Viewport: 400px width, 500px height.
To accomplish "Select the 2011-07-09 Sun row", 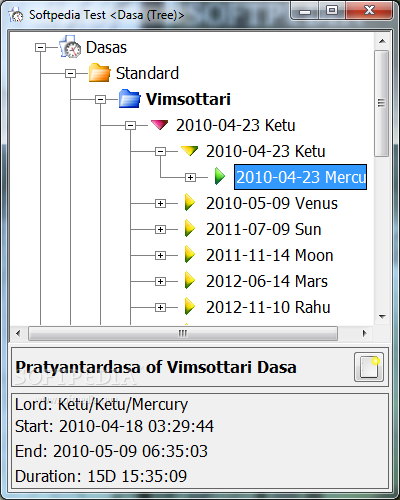I will click(x=264, y=229).
